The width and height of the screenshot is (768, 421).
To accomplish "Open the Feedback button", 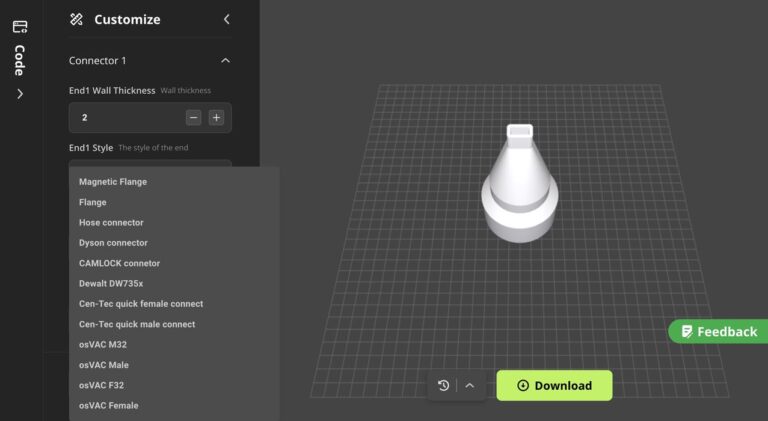I will [719, 331].
